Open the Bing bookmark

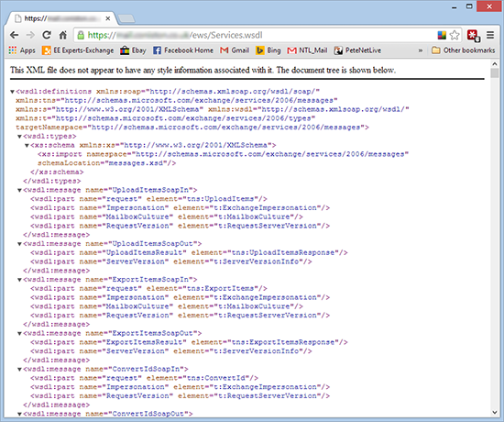point(268,50)
